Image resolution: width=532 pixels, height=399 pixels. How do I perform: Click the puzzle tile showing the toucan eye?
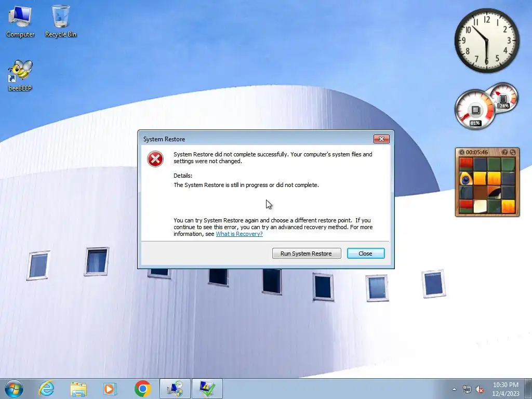(x=466, y=179)
